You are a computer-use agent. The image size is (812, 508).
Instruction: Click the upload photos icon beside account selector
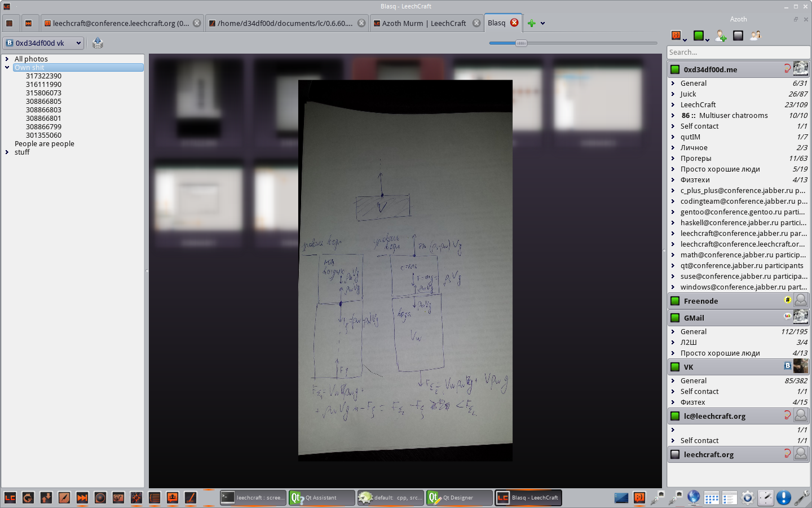98,43
